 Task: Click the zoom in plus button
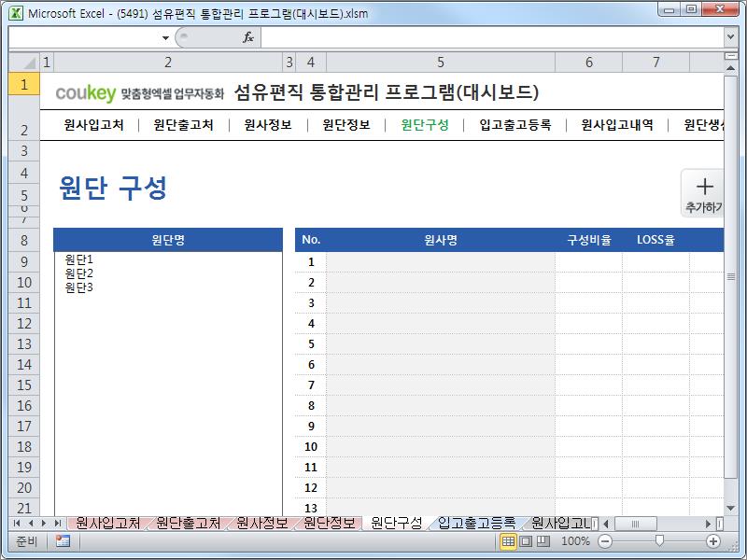713,541
